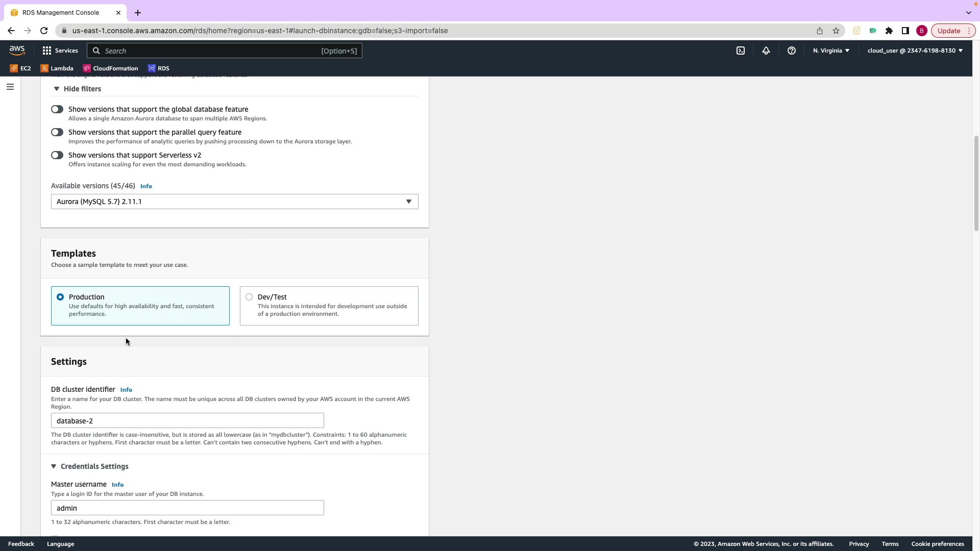Open the Lambda favorite shortcut

click(x=57, y=68)
